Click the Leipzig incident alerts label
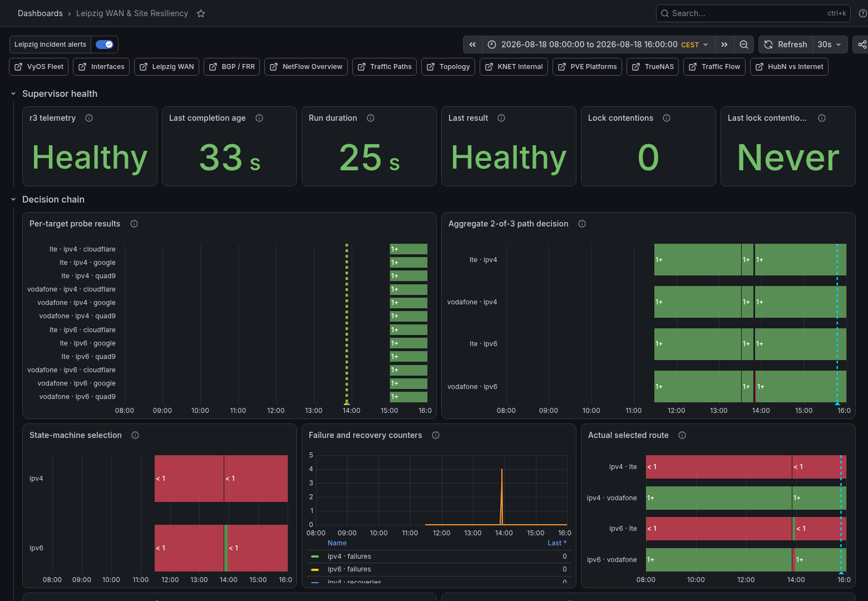This screenshot has width=868, height=601. pyautogui.click(x=50, y=45)
